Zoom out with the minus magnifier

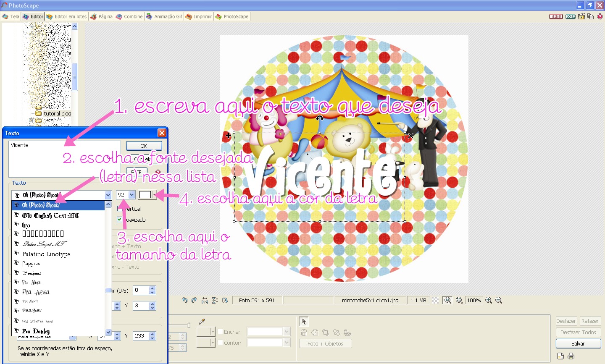(499, 300)
